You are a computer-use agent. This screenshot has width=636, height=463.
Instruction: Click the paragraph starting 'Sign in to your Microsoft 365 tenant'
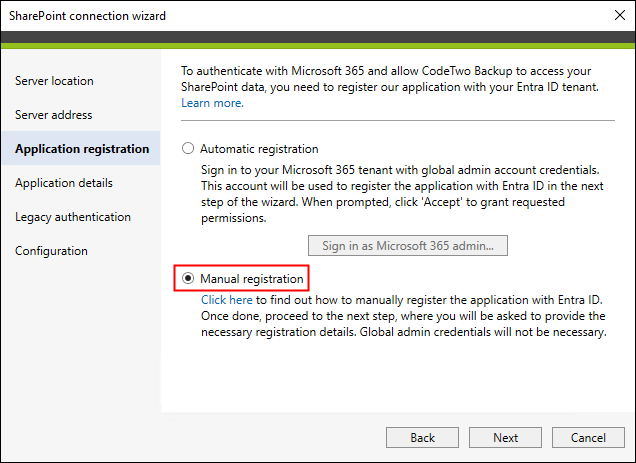(402, 194)
